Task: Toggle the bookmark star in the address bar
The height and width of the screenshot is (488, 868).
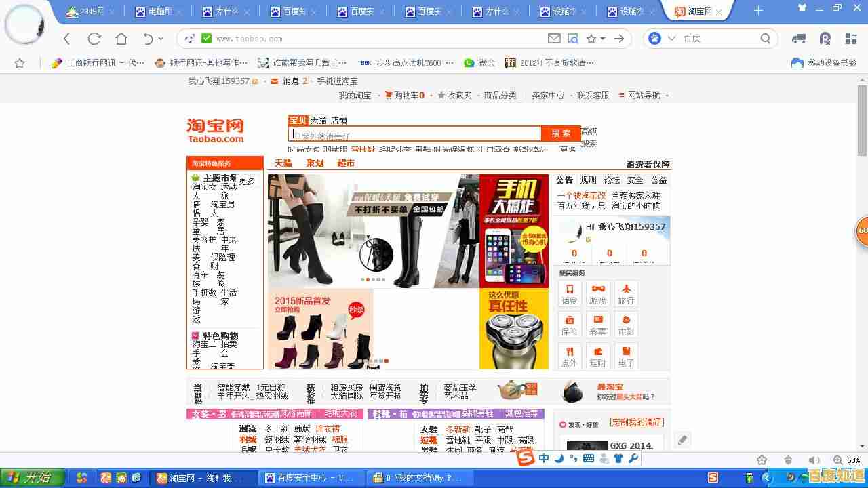Action: coord(591,39)
